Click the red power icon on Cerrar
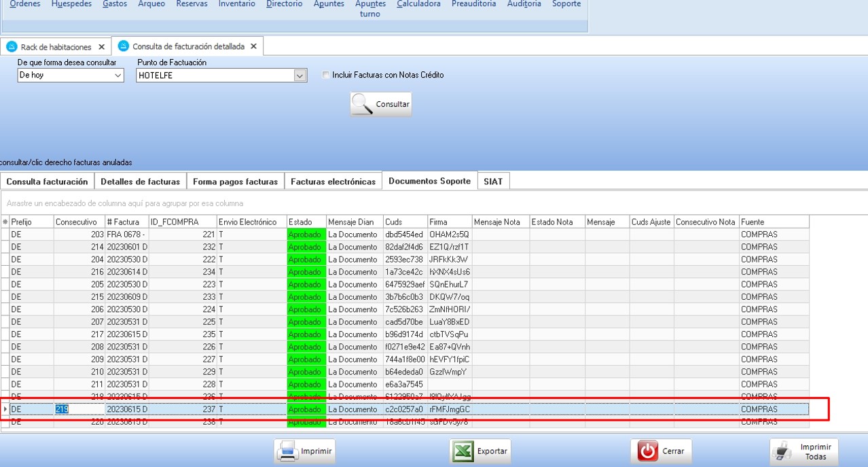This screenshot has width=868, height=467. click(x=649, y=451)
